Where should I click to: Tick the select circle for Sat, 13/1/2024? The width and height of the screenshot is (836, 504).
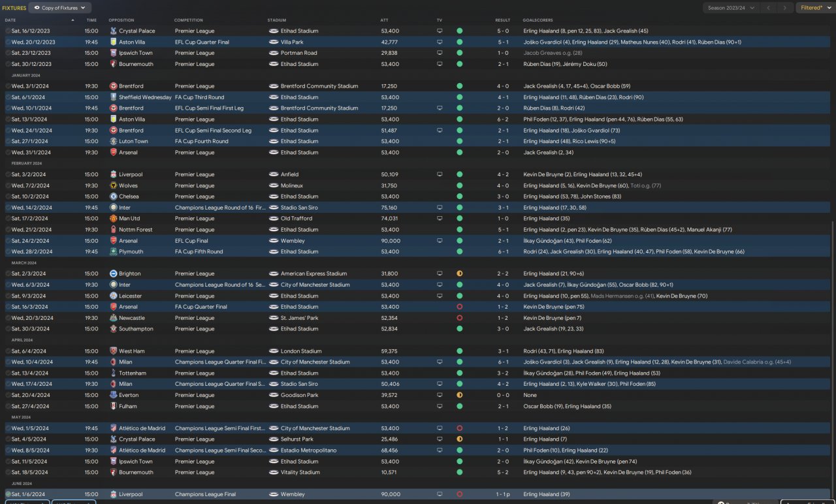8,119
